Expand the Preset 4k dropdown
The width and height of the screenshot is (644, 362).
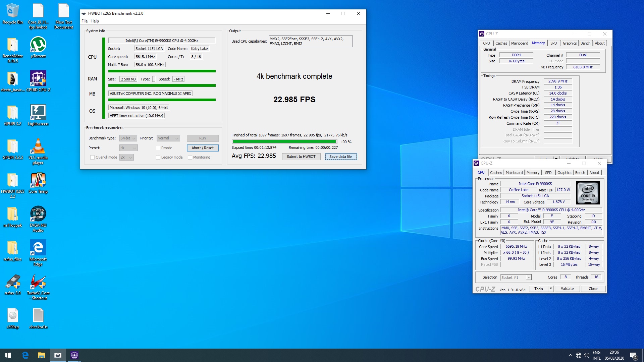click(128, 148)
